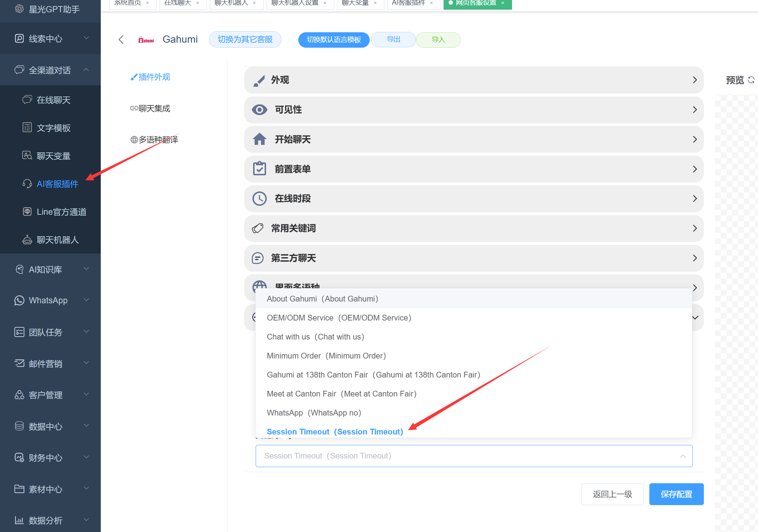Screen dimensions: 758x532
Task: Click the clipboard icon in 前置表单 row
Action: point(260,169)
